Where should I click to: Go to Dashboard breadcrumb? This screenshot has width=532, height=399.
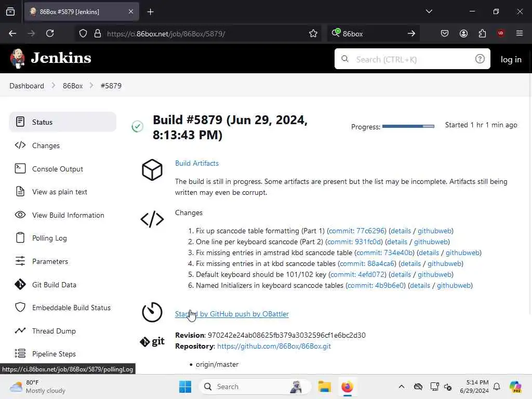coord(27,86)
